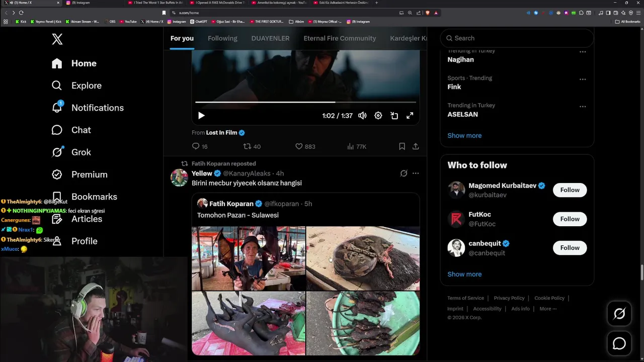Image resolution: width=644 pixels, height=362 pixels.
Task: Repost the post with 40 reposts
Action: 252,146
